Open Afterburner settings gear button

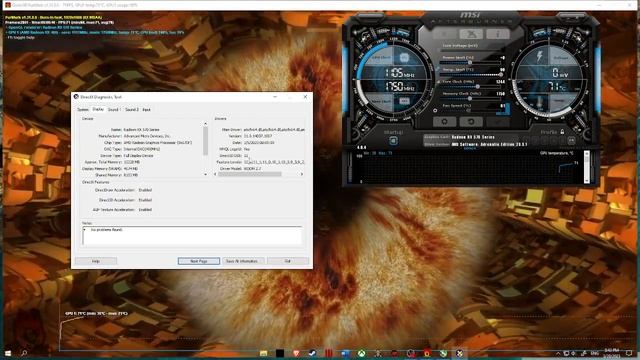[x=444, y=122]
